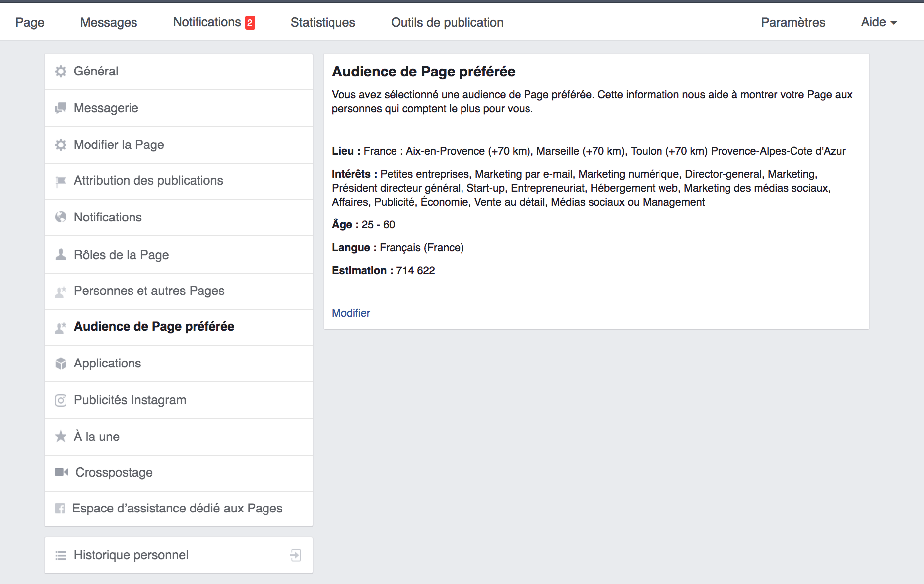Click the Estimation value 714 622
The height and width of the screenshot is (584, 924).
tap(415, 271)
